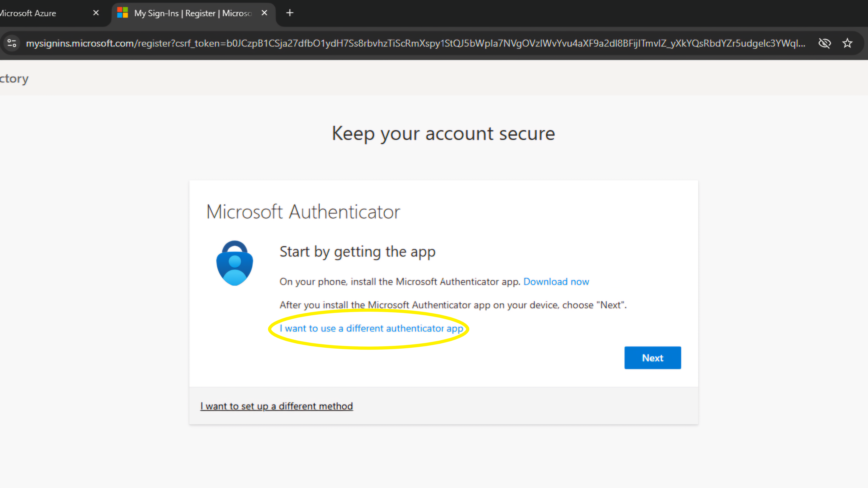Click the 'After you install' instruction text
Image resolution: width=868 pixels, height=488 pixels.
click(x=453, y=305)
